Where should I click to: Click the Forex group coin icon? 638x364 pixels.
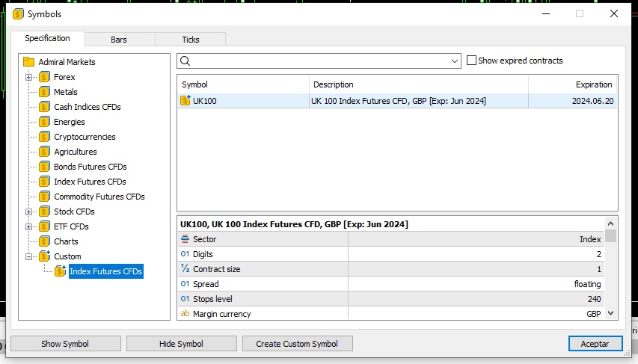pyautogui.click(x=44, y=77)
